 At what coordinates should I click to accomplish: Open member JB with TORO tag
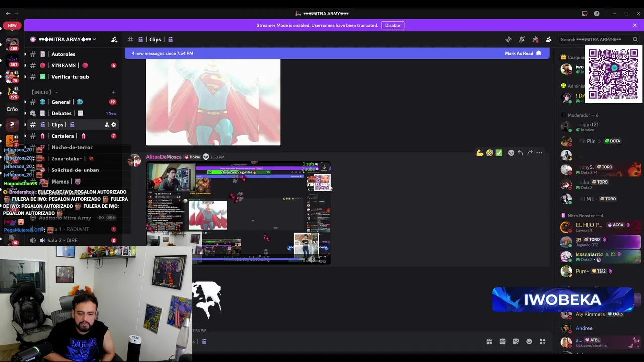click(x=599, y=242)
